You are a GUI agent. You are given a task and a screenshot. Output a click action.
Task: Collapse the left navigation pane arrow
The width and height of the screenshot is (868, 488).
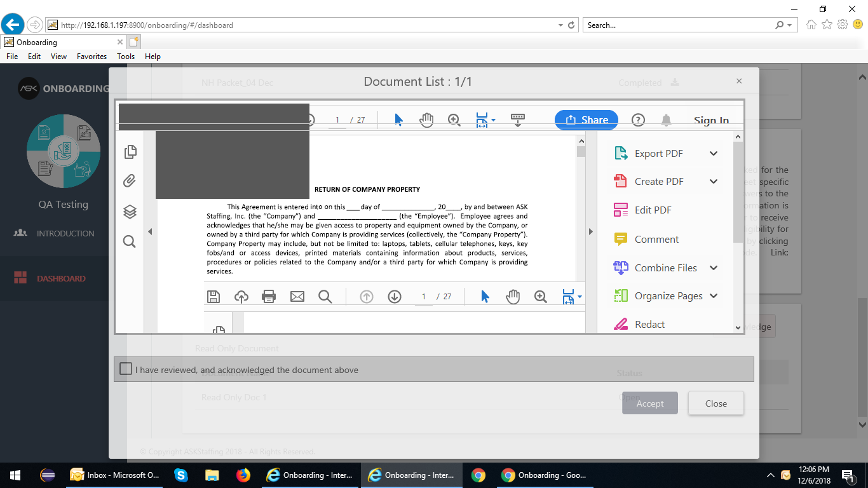(150, 232)
